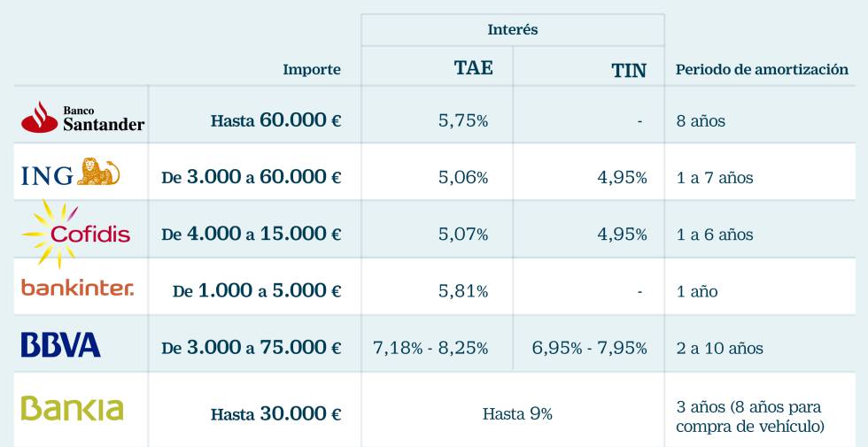Click ING's 5,06% TAE value

463,177
